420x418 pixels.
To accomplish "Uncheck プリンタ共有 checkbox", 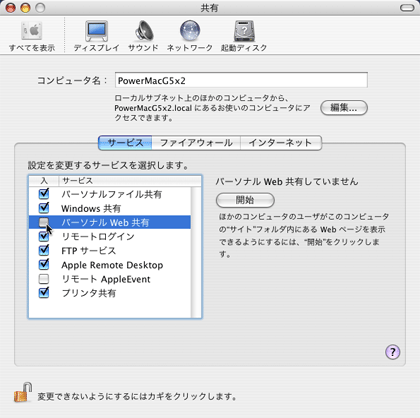I will (x=44, y=293).
